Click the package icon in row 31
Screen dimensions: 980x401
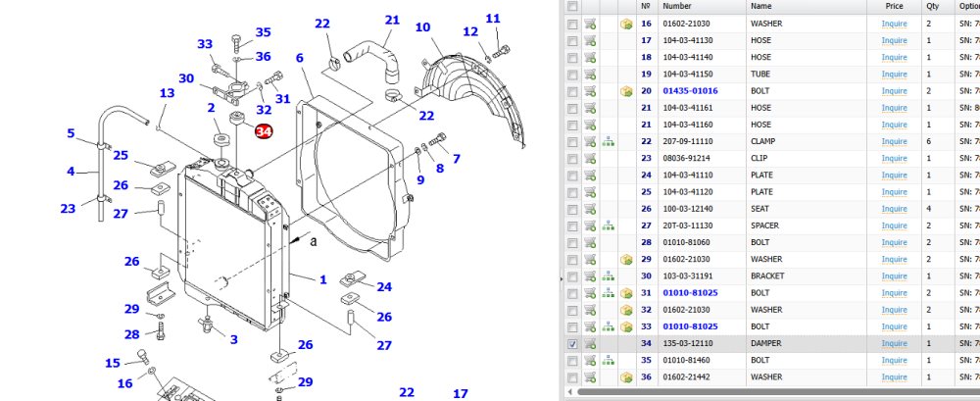click(626, 293)
